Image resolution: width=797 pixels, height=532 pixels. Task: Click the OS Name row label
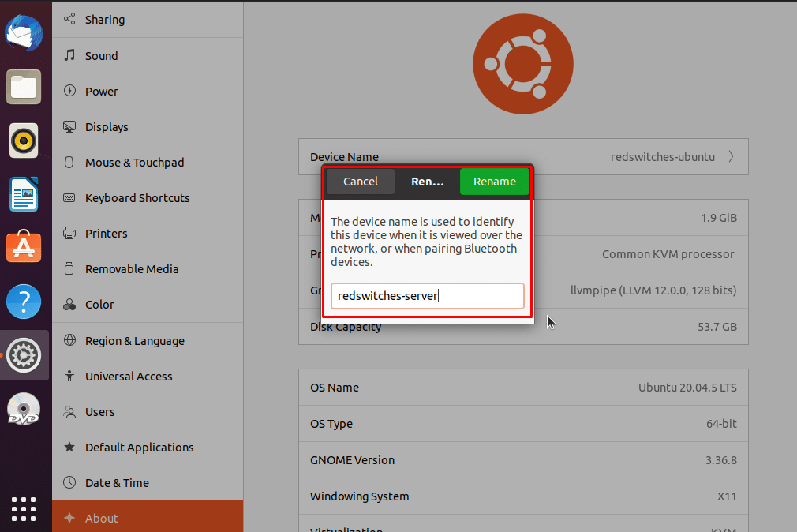335,388
